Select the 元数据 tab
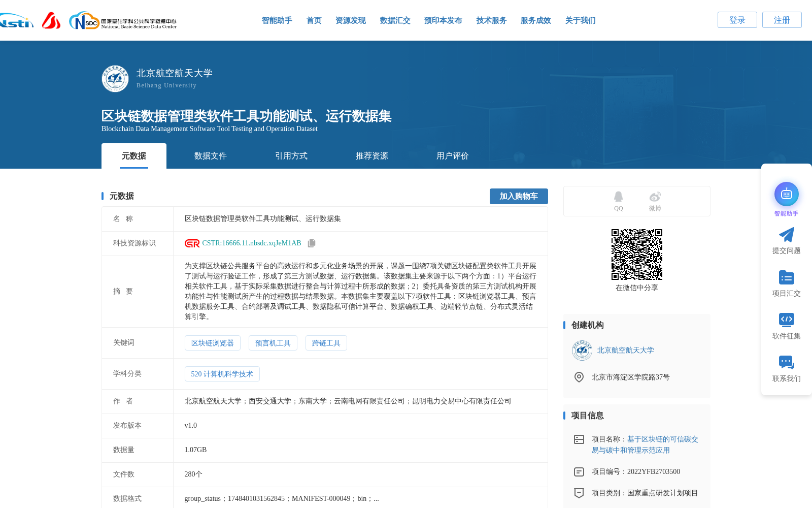The height and width of the screenshot is (508, 812). (x=134, y=156)
